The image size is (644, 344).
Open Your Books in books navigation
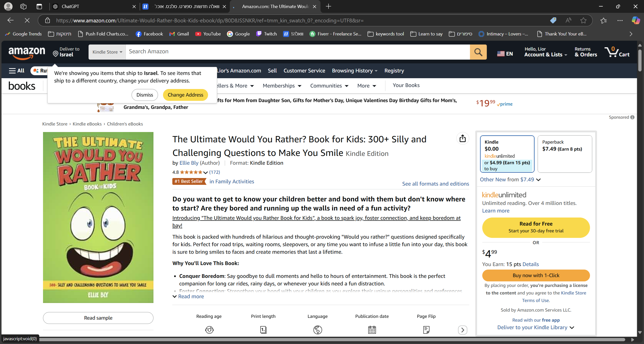[x=406, y=85]
